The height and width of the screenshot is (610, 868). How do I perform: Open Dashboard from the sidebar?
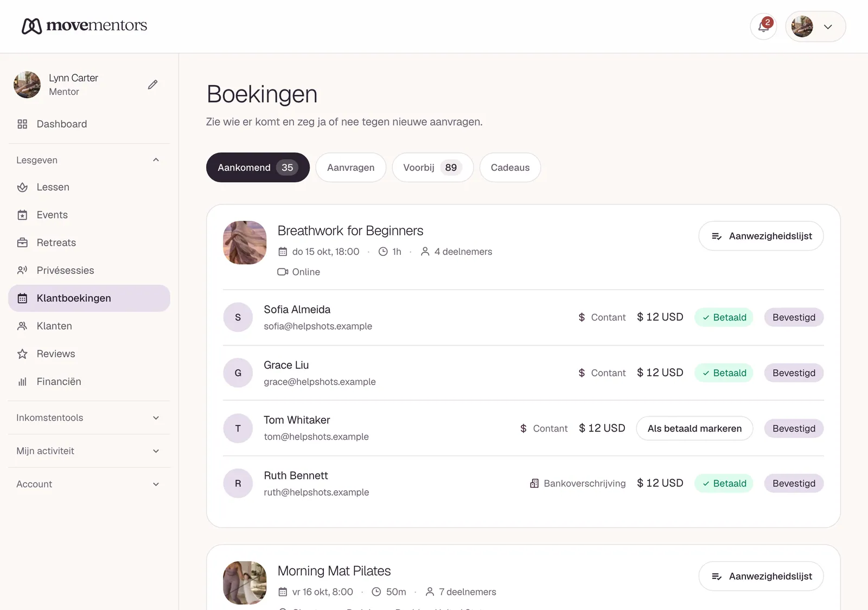pyautogui.click(x=89, y=124)
